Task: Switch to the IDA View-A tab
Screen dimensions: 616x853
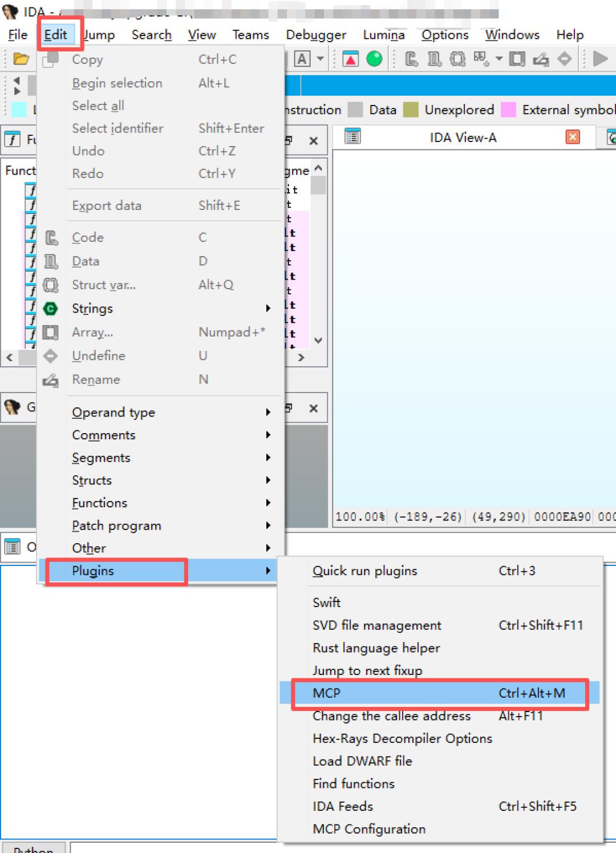Action: 463,138
